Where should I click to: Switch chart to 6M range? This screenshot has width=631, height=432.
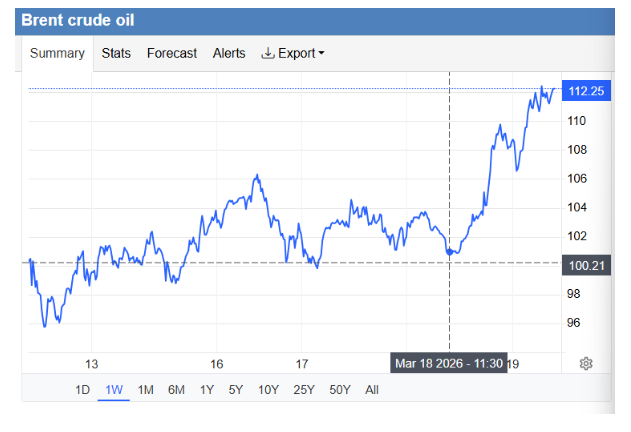pyautogui.click(x=176, y=390)
